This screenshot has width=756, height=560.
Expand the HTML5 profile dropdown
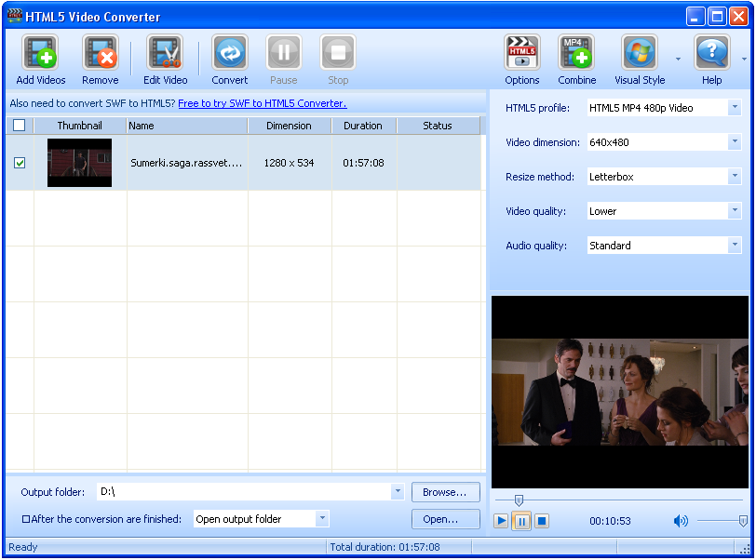pos(735,108)
